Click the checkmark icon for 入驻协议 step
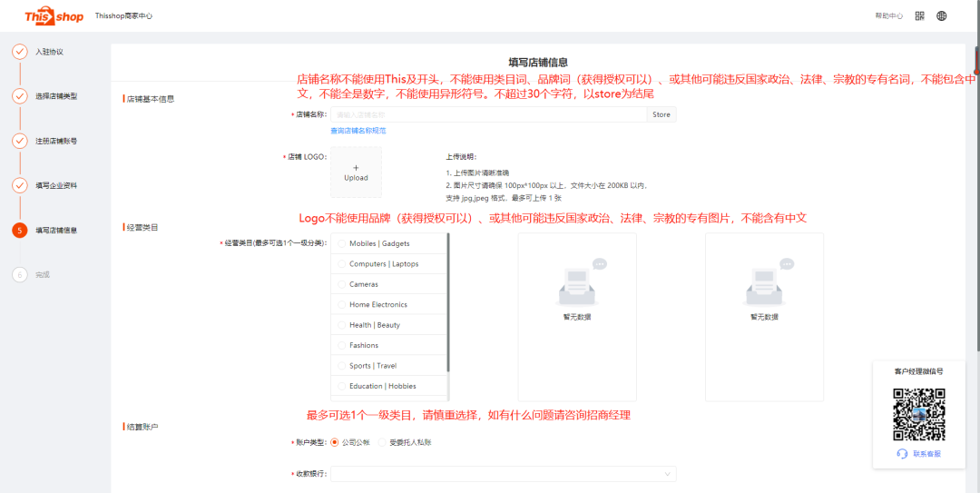 tap(19, 52)
